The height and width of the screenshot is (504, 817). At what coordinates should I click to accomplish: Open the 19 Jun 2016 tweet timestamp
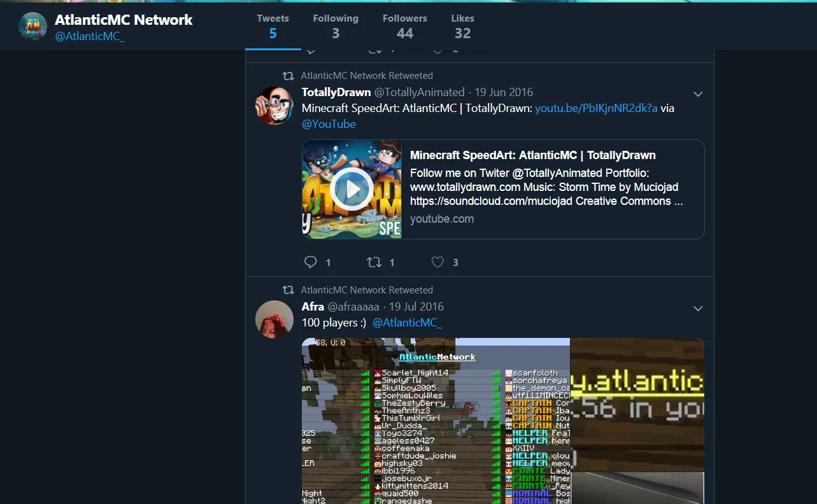click(x=504, y=92)
